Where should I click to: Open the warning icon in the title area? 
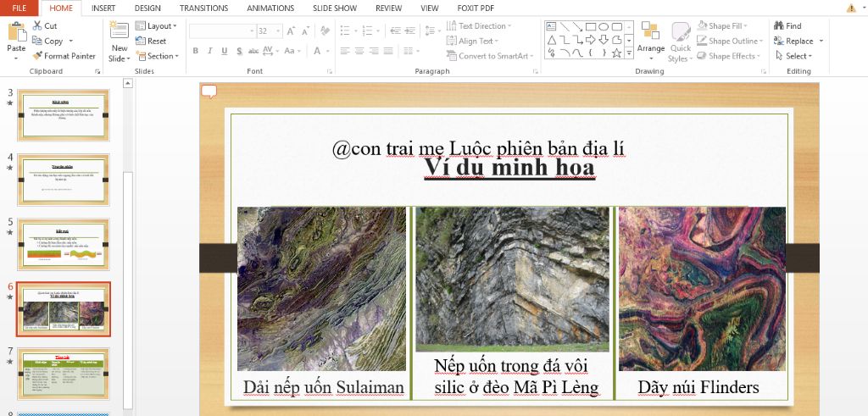click(851, 8)
